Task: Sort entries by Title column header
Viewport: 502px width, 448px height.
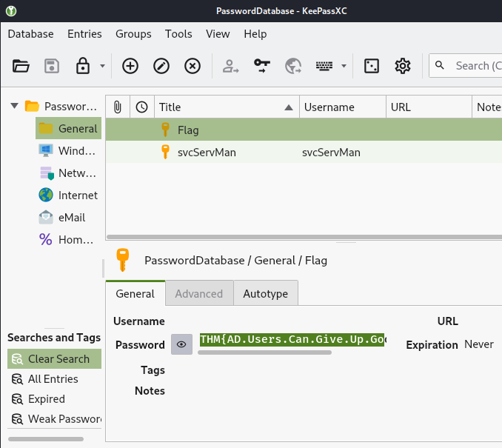Action: click(227, 107)
